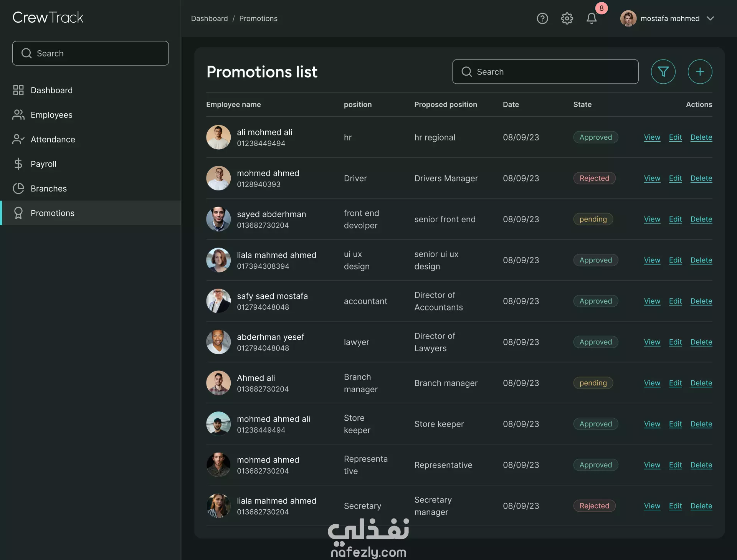737x560 pixels.
Task: Expand the mostafa mohmed user dropdown chevron
Action: (x=710, y=18)
